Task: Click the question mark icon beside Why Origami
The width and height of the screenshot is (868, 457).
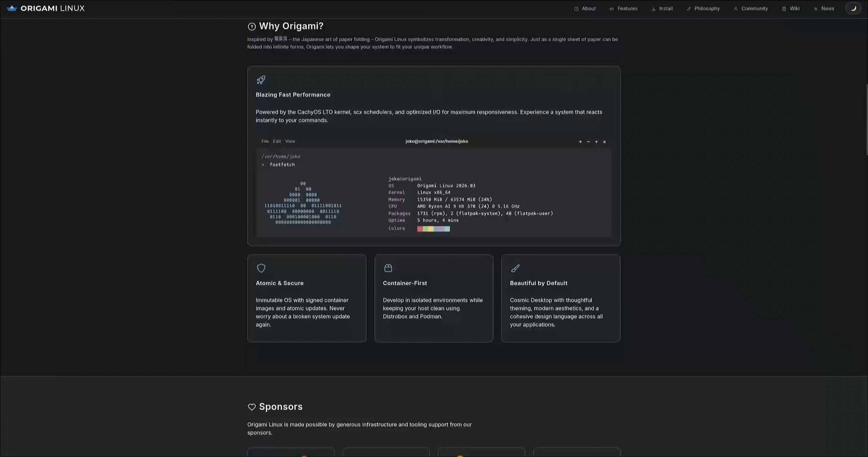Action: tap(251, 26)
